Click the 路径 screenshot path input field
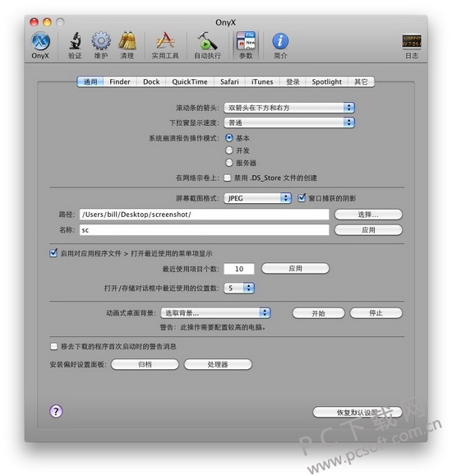This screenshot has height=476, width=452. (205, 215)
